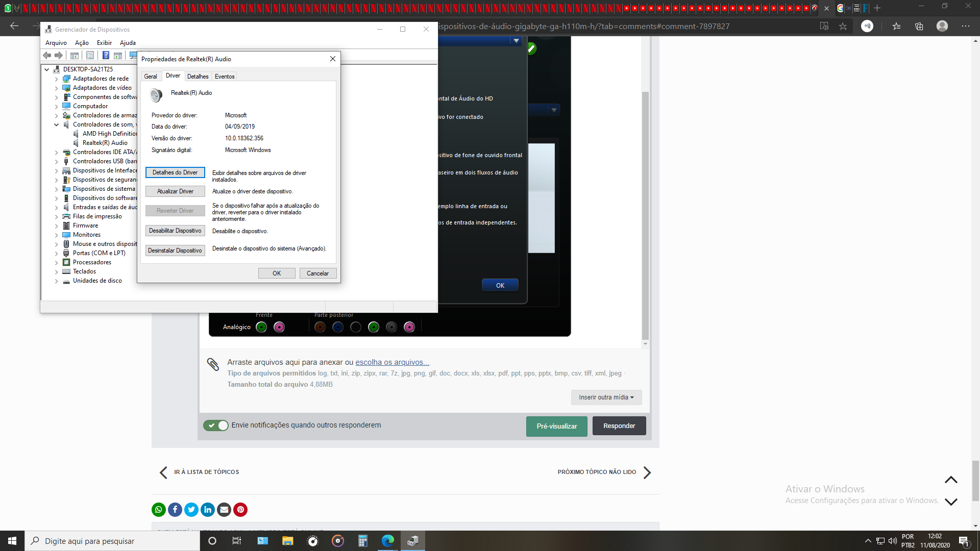Click Cancelar in the properties dialog
This screenshot has height=551, width=980.
pos(317,273)
